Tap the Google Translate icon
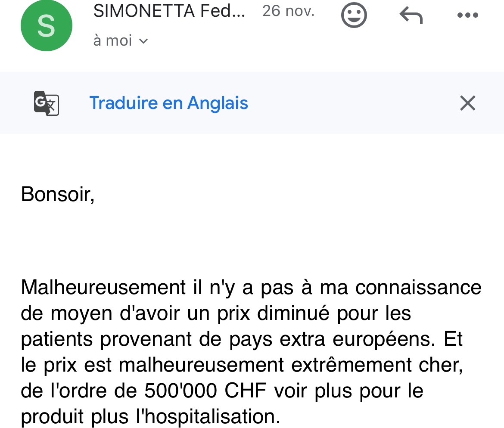Image resolution: width=504 pixels, height=428 pixels. tap(46, 103)
